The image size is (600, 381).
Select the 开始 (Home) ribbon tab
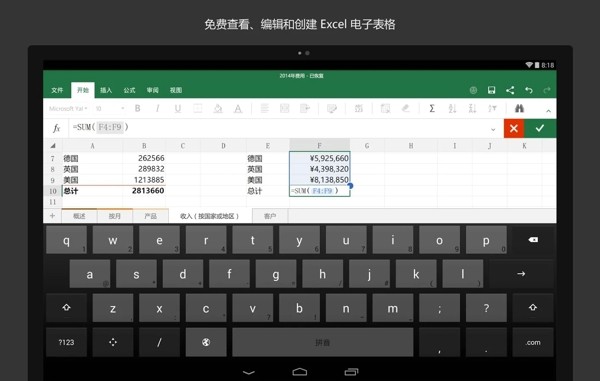point(83,90)
